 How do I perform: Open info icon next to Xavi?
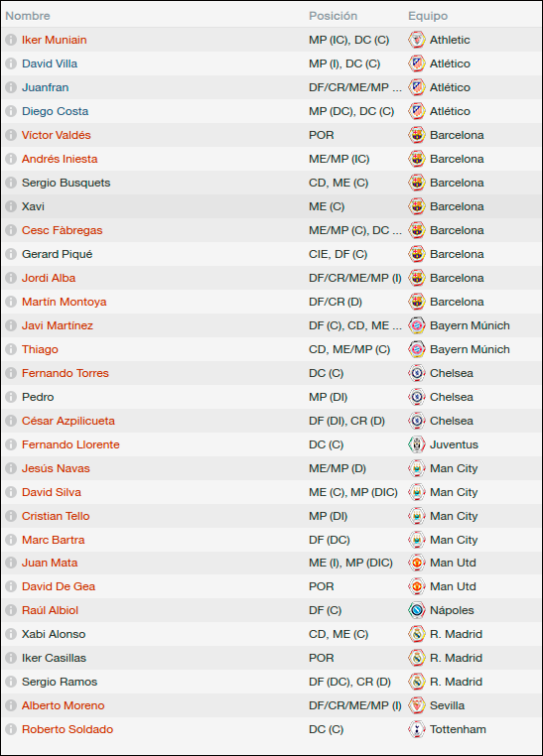pyautogui.click(x=11, y=206)
